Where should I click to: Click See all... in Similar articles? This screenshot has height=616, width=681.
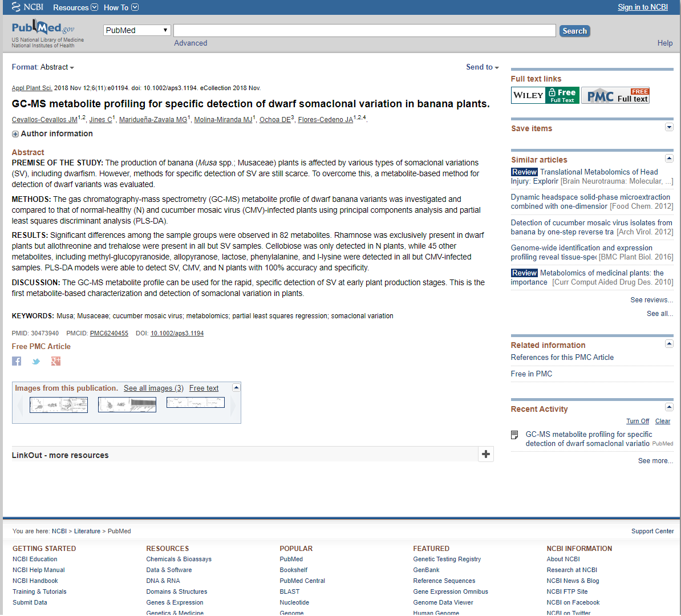coord(660,314)
